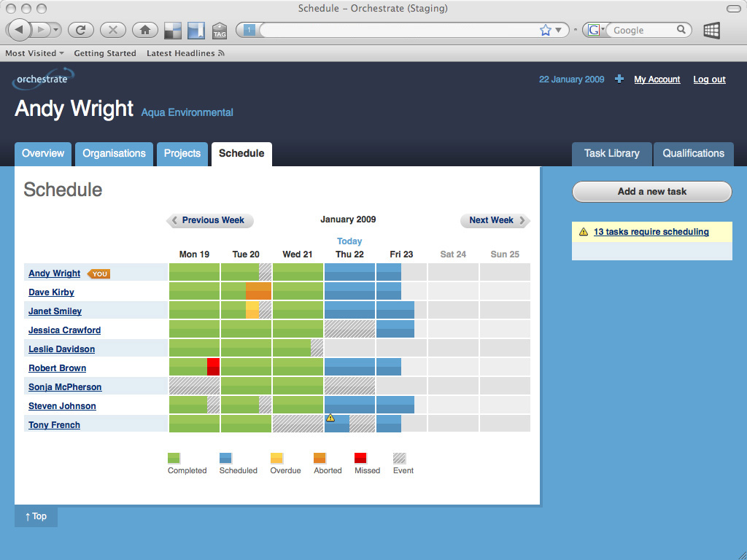
Task: Click the browser Back arrow button
Action: (x=19, y=30)
